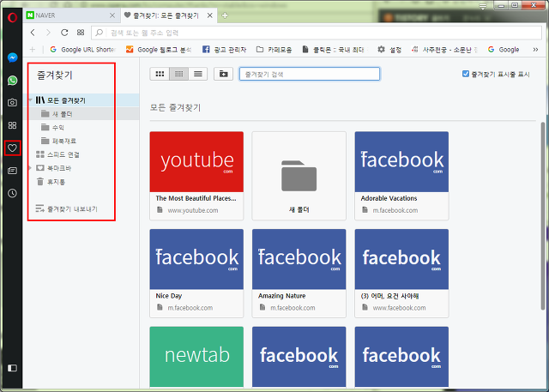Viewport: 549px width, 392px height.
Task: Switch to small thumbnail view
Action: coord(179,74)
